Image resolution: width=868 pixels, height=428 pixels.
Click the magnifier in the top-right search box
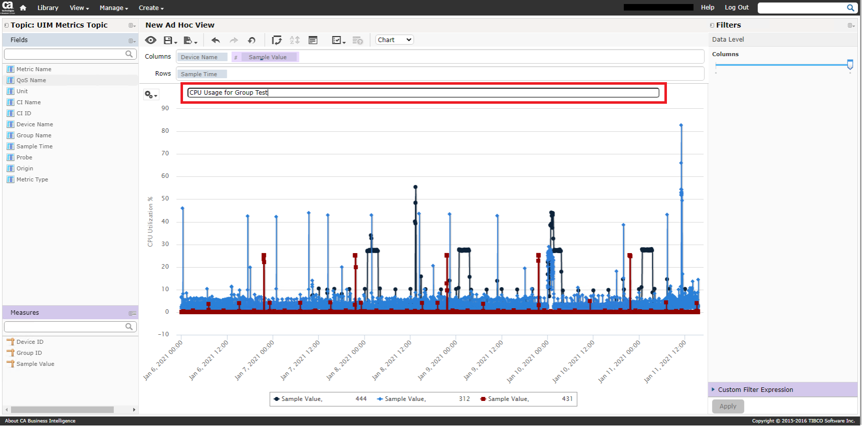(850, 8)
